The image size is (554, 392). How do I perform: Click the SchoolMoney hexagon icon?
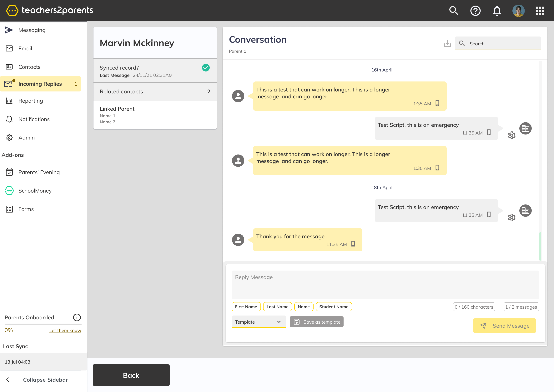pyautogui.click(x=9, y=191)
